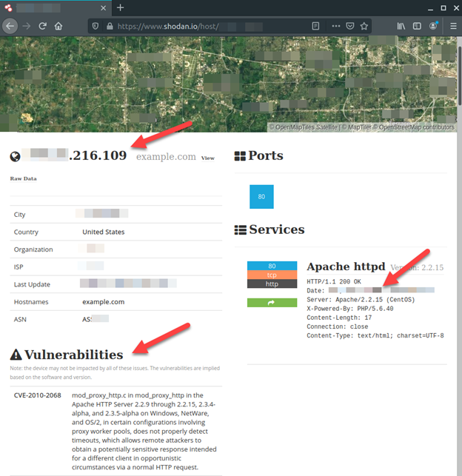Click the Server: Apache/2.2.15 (CentOS) line
The width and height of the screenshot is (462, 476).
click(x=361, y=300)
